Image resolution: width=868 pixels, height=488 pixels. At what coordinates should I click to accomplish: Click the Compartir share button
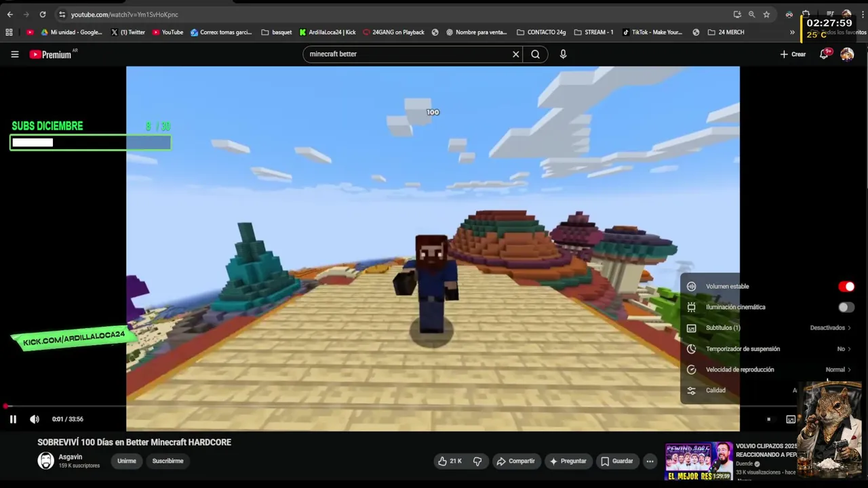(516, 461)
